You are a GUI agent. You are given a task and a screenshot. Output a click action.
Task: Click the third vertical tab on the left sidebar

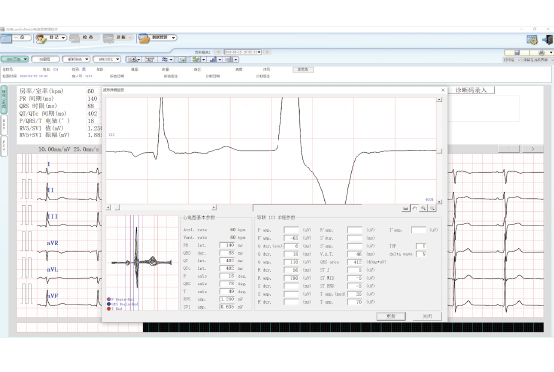point(4,146)
